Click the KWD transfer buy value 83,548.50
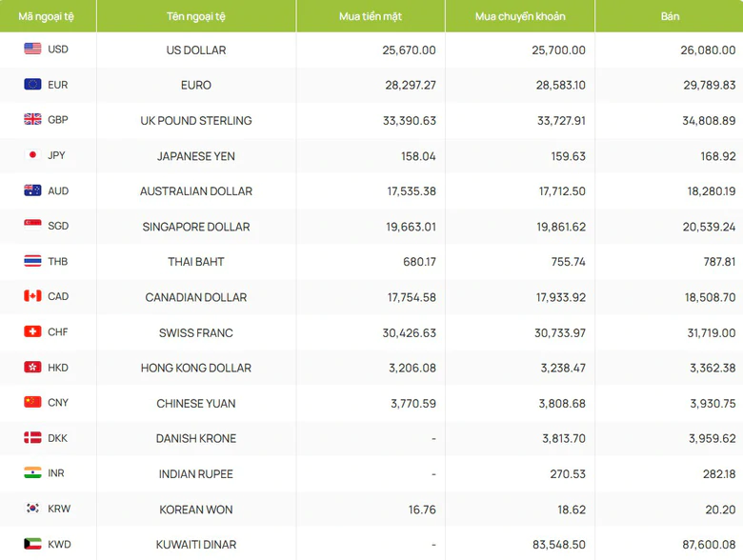 559,545
